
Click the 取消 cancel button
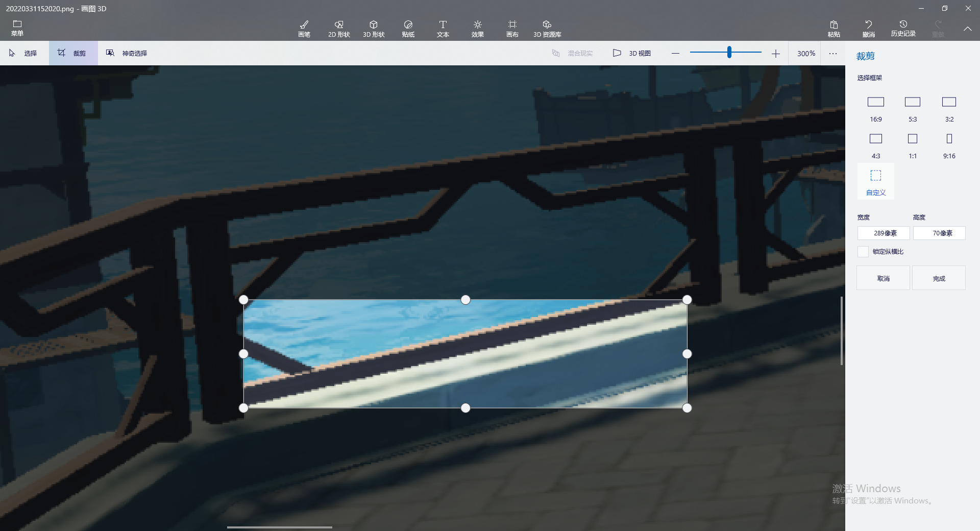[x=883, y=278]
